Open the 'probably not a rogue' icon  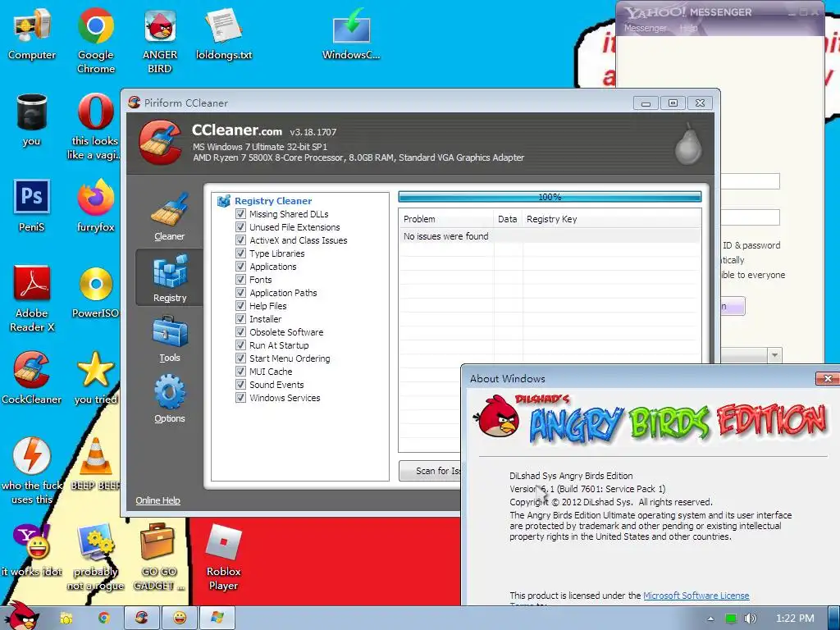point(95,556)
